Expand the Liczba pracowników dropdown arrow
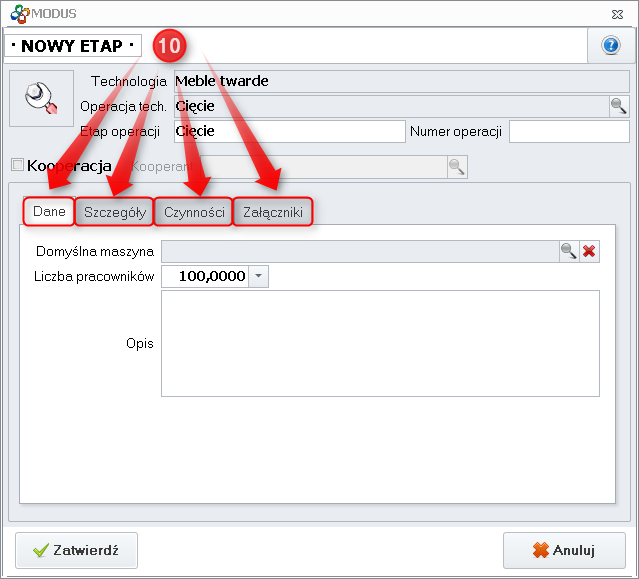Image resolution: width=639 pixels, height=579 pixels. coord(259,276)
